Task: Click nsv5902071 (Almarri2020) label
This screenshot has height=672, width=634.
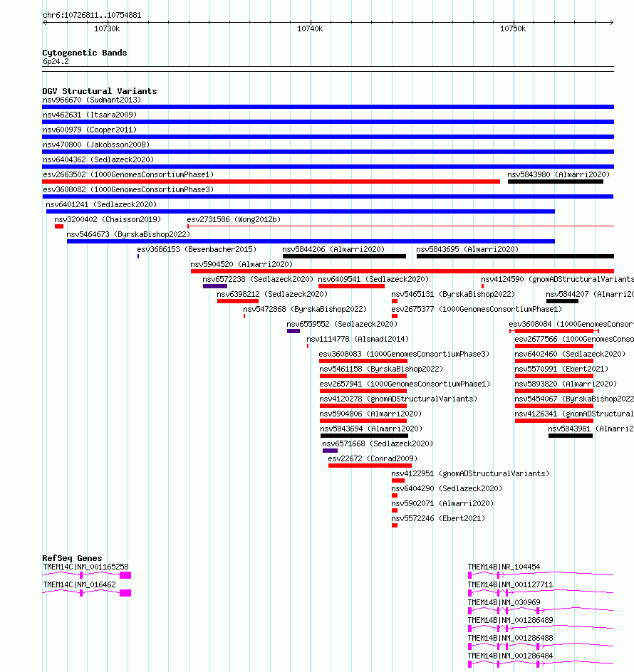Action: pos(442,503)
